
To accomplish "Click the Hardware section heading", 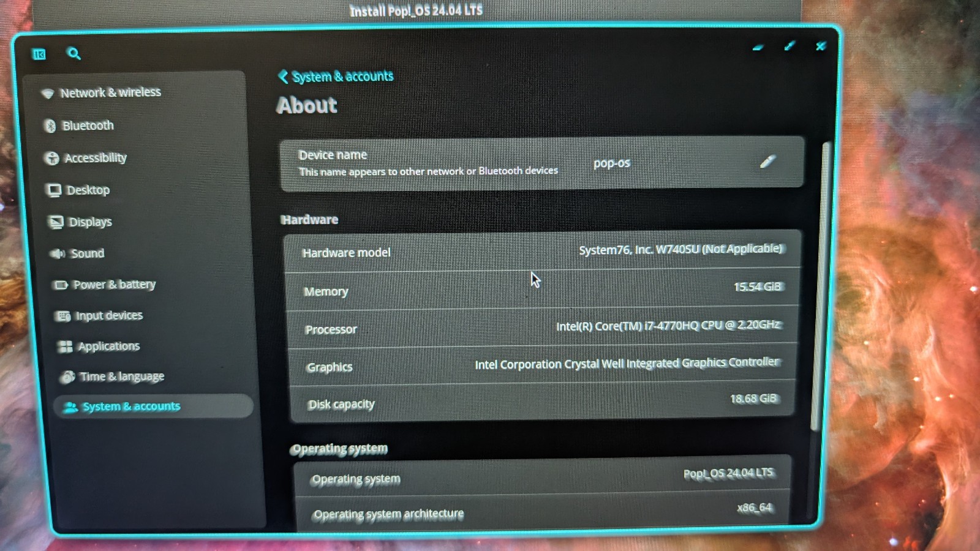I will tap(309, 219).
